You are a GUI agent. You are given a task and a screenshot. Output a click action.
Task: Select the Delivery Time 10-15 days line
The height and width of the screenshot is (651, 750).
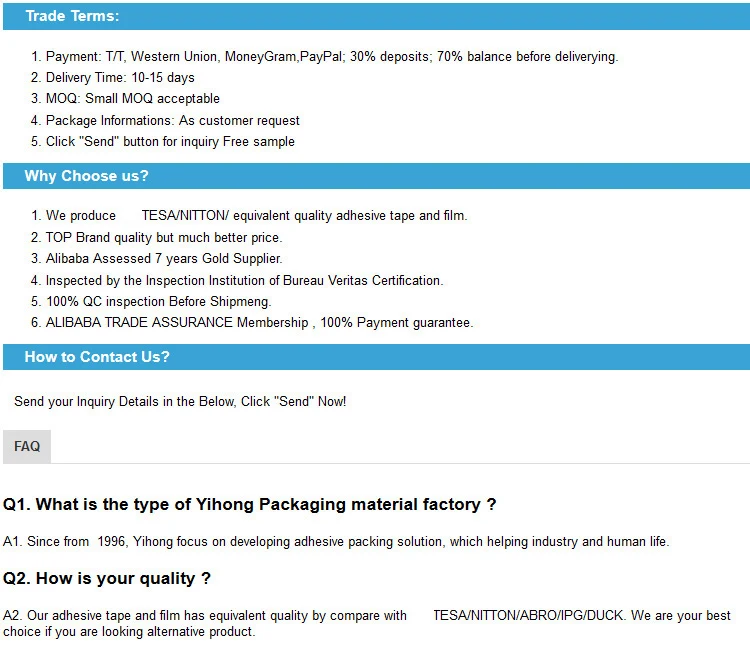[113, 77]
